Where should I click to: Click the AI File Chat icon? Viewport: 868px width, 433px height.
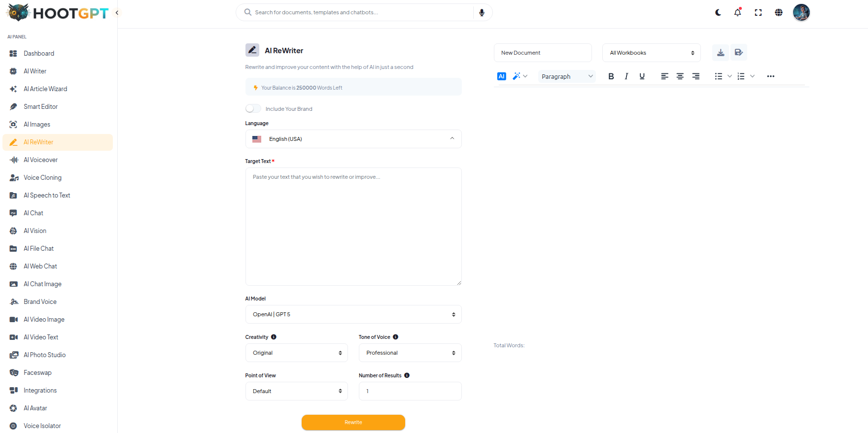click(14, 248)
